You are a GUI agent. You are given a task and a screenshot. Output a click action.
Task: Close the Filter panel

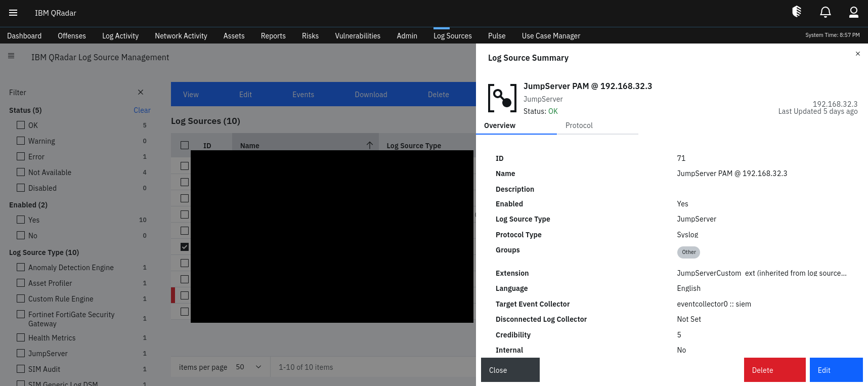141,92
